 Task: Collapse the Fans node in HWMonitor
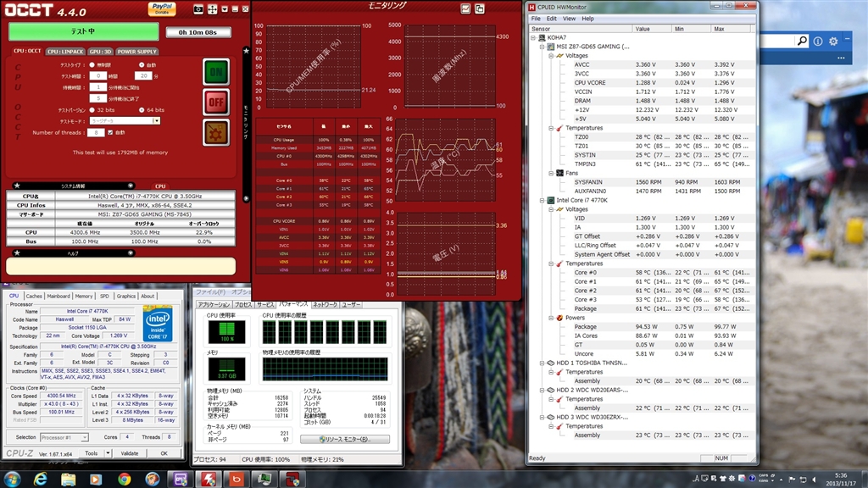[551, 173]
